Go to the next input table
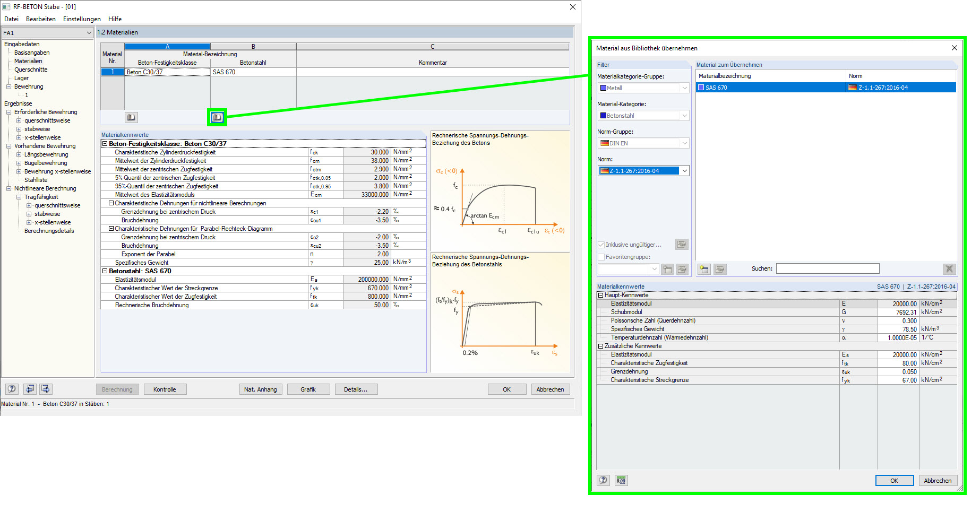980x512 pixels. coord(46,389)
